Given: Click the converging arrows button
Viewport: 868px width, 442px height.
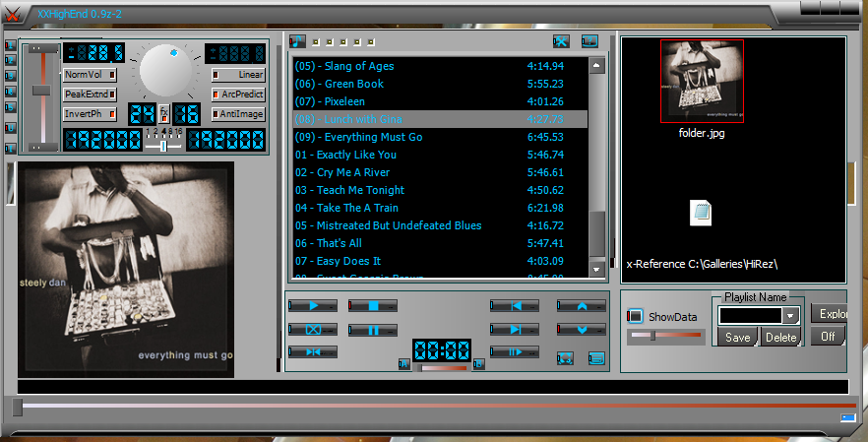Looking at the screenshot, I should pos(313,352).
